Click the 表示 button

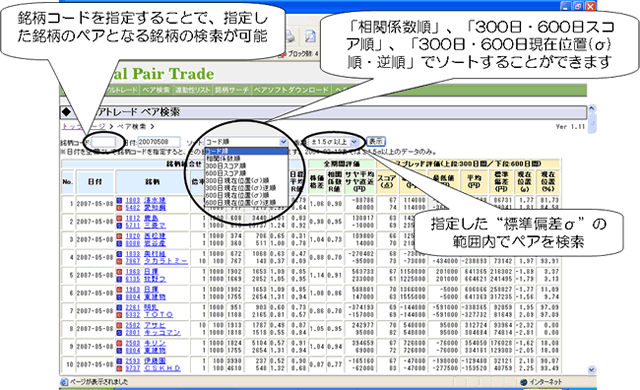pos(376,142)
